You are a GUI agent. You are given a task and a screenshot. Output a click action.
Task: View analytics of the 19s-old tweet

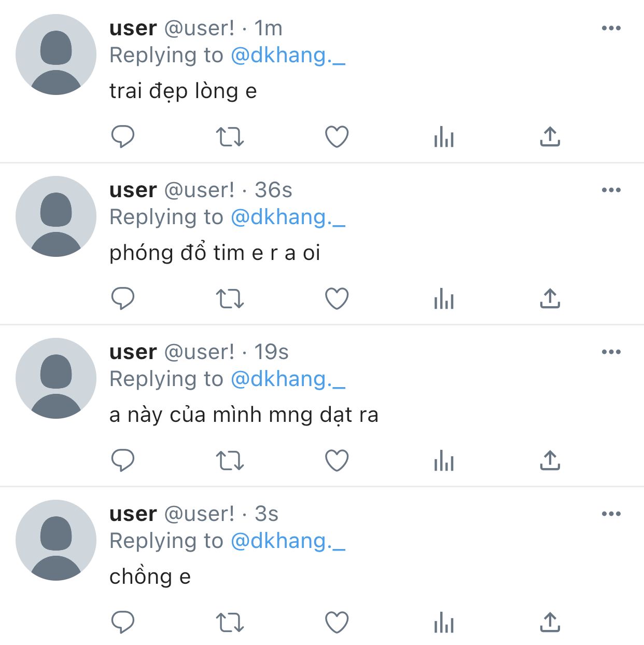pyautogui.click(x=444, y=461)
